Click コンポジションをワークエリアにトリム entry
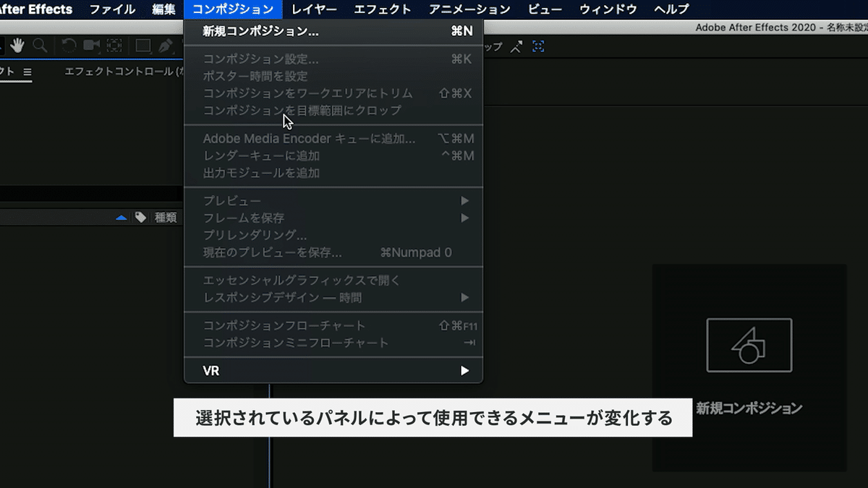Screen dimensions: 868x488 [x=333, y=93]
